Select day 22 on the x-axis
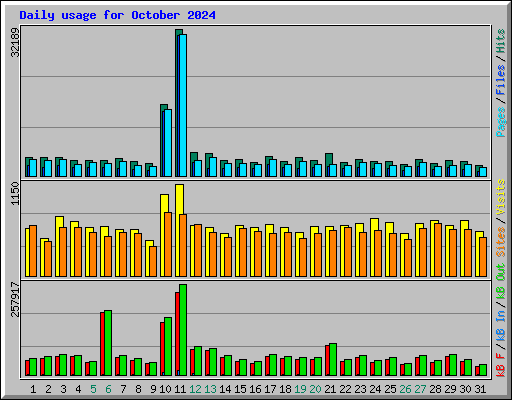Viewport: 512px width, 400px height. tap(345, 389)
